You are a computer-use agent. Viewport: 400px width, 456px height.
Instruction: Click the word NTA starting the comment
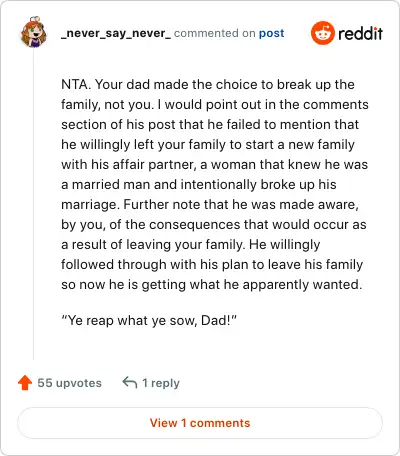coord(76,84)
